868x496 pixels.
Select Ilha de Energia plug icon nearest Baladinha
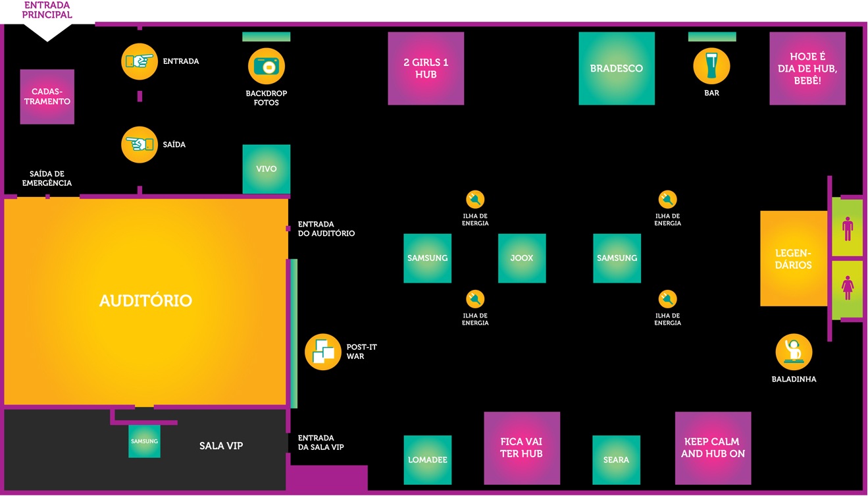[x=667, y=299]
